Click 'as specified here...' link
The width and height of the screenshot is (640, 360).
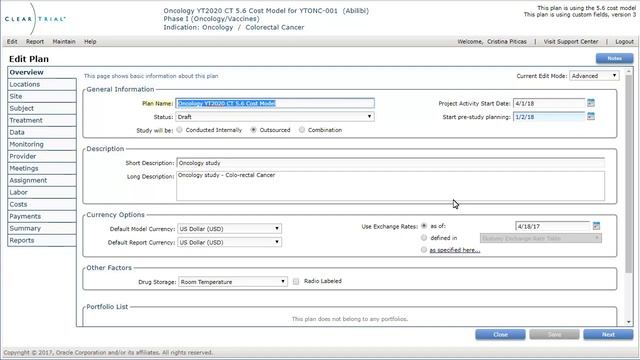[x=455, y=250]
